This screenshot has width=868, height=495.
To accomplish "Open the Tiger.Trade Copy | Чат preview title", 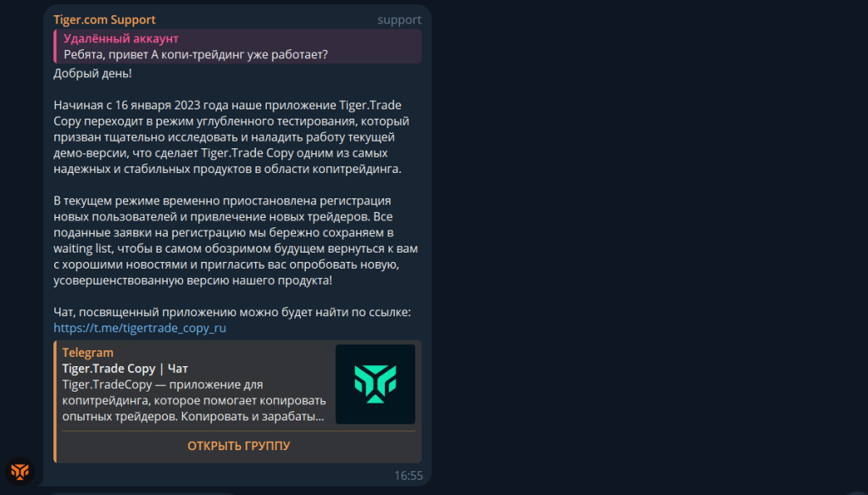I will [x=125, y=368].
